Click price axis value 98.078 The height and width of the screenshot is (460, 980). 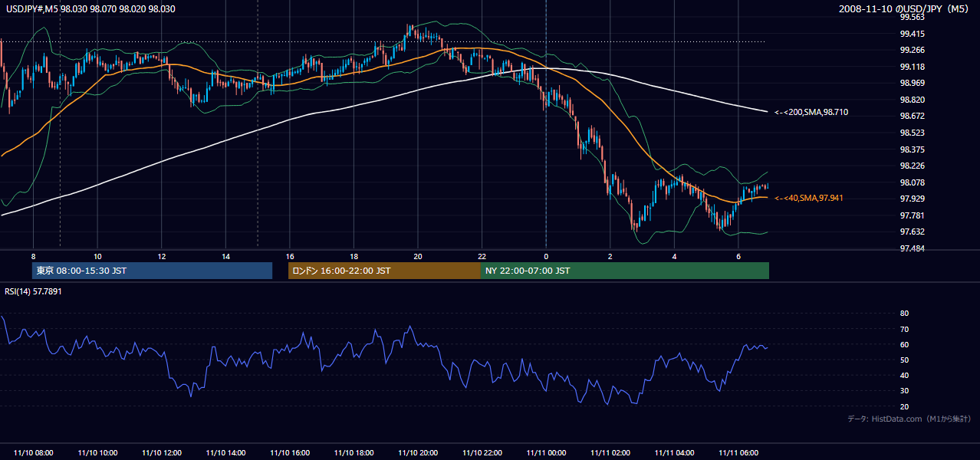coord(912,182)
